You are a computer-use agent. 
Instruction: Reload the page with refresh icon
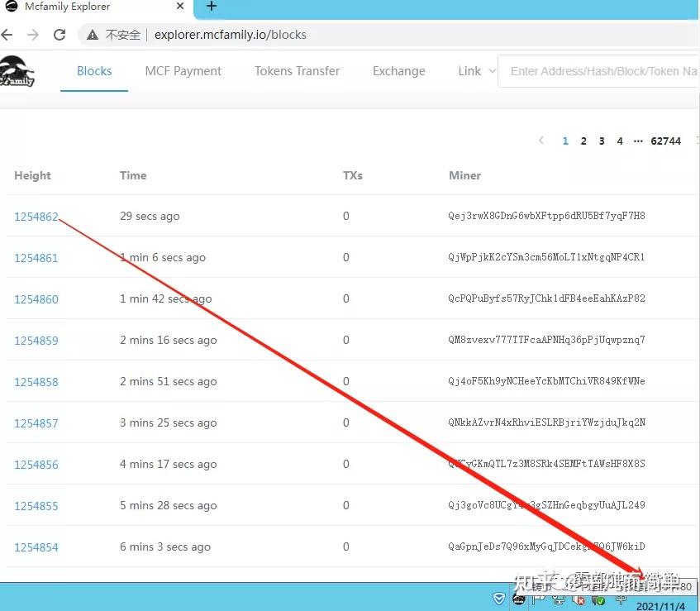coord(60,35)
